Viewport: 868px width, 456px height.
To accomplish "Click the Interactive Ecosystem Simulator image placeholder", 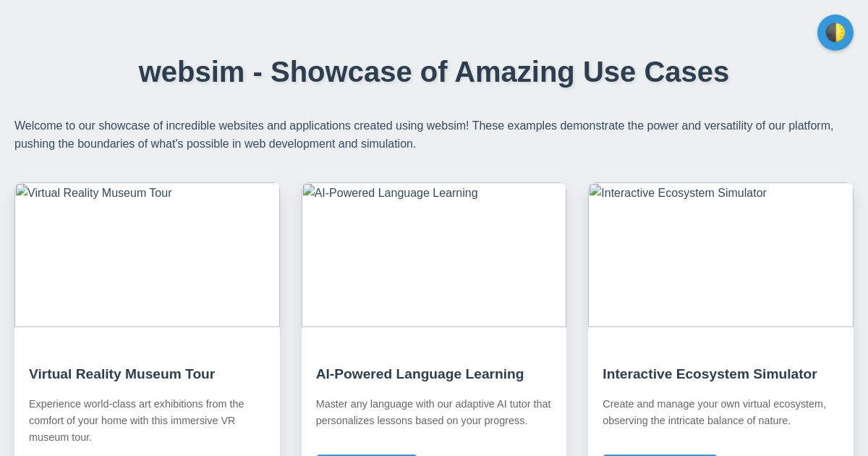I will click(720, 255).
